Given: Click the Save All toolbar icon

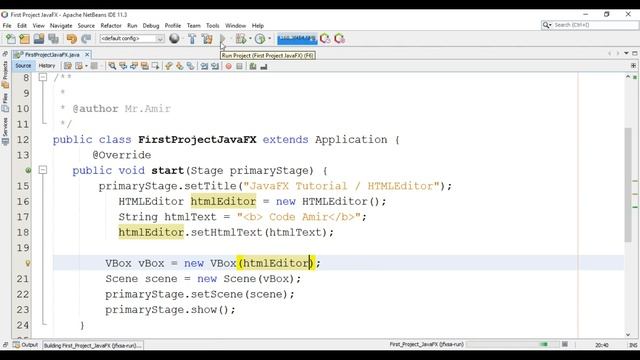Looking at the screenshot, I should pos(53,39).
